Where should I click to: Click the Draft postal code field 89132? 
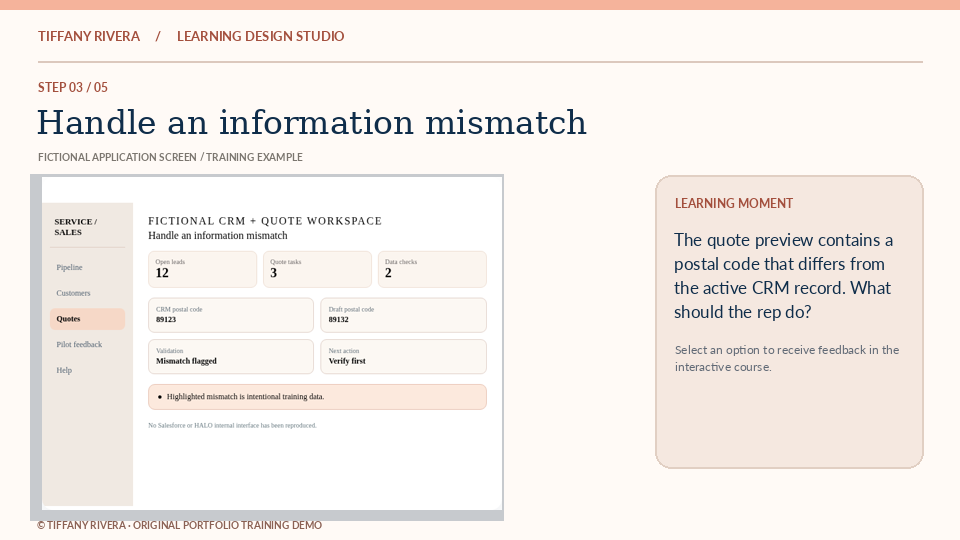pos(403,315)
